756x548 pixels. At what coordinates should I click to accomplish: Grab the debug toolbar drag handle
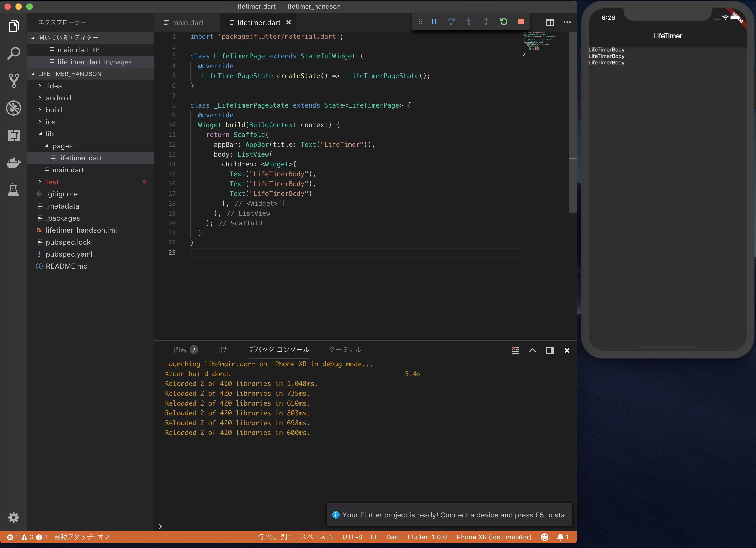(420, 22)
